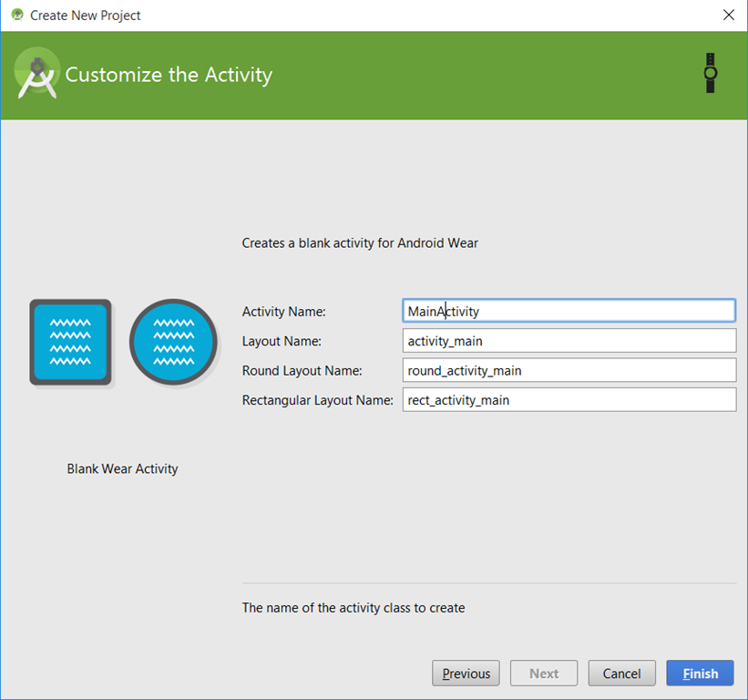Click the Android Studio logo in green header
This screenshot has width=748, height=700.
point(36,76)
